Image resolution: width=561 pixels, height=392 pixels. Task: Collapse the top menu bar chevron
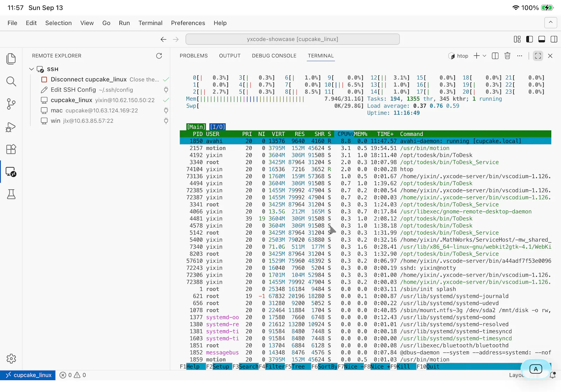(550, 22)
